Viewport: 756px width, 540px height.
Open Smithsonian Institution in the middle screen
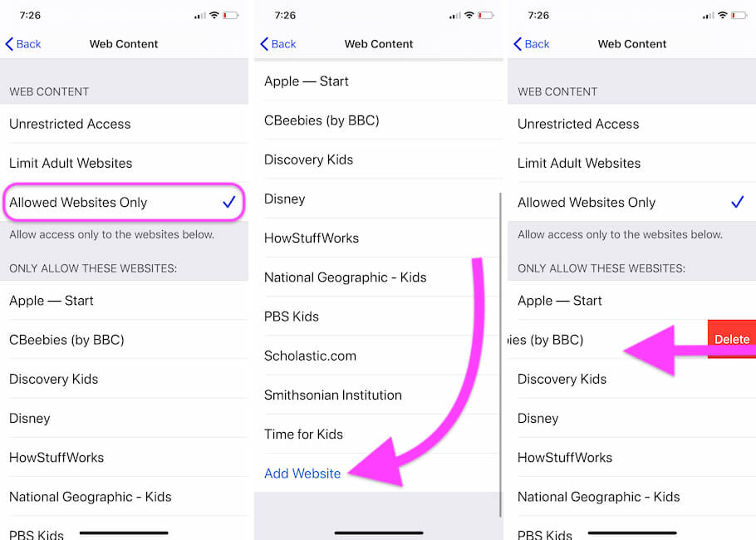379,395
